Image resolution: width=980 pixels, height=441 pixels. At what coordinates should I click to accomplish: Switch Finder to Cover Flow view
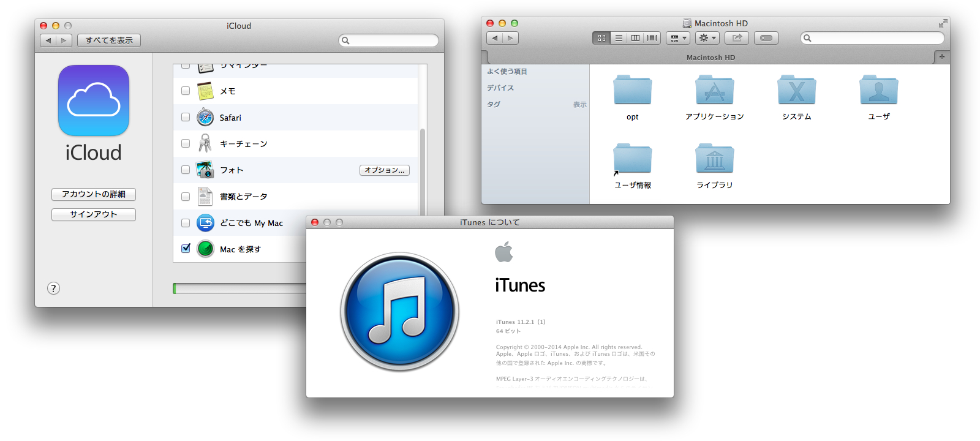click(x=652, y=38)
